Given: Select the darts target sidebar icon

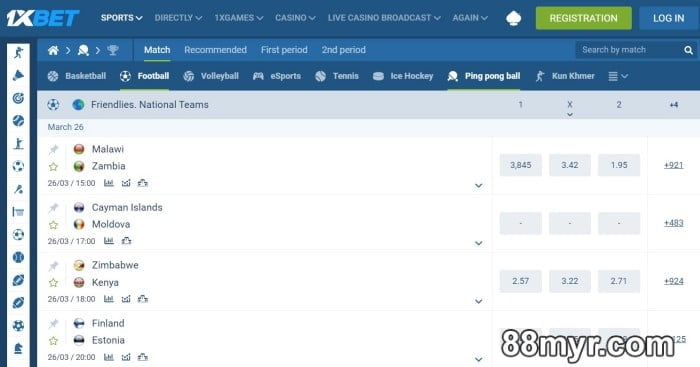Looking at the screenshot, I should pos(18,98).
